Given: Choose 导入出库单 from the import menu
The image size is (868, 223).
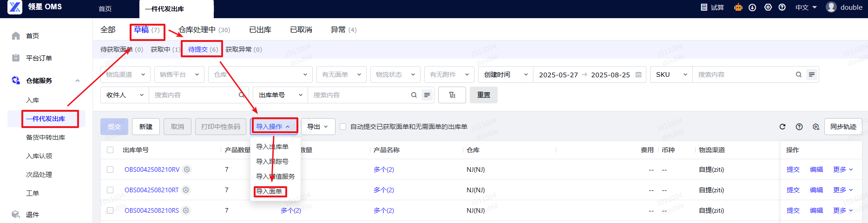Looking at the screenshot, I should 272,147.
